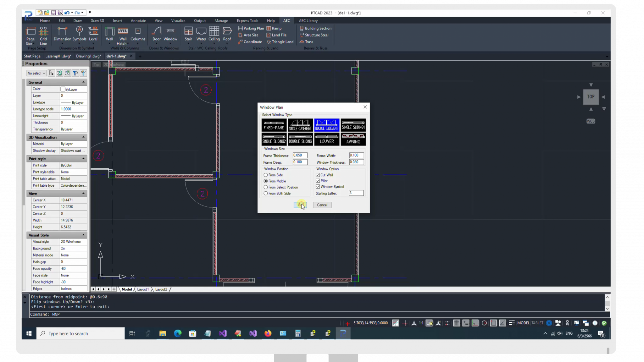Switch to the Drawing1.dwg document tab
The image size is (644, 362).
pos(88,56)
